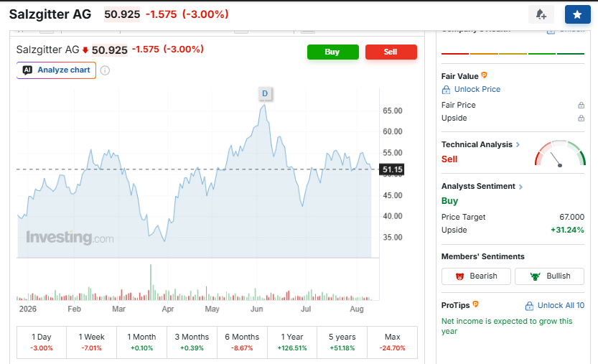Open the Analysts Sentiment link
The width and height of the screenshot is (598, 364).
[478, 186]
